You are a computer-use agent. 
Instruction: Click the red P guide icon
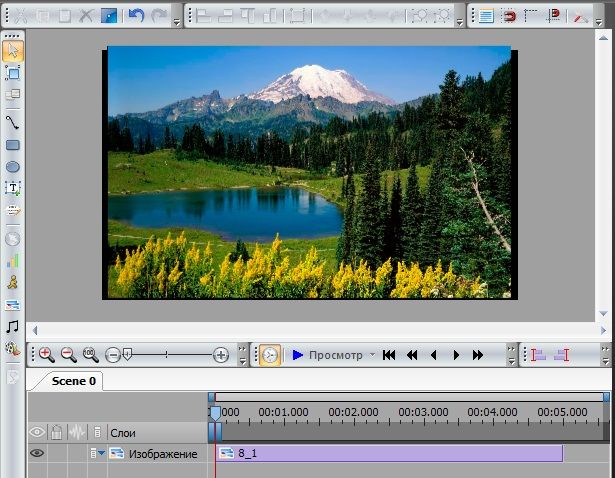click(x=554, y=16)
